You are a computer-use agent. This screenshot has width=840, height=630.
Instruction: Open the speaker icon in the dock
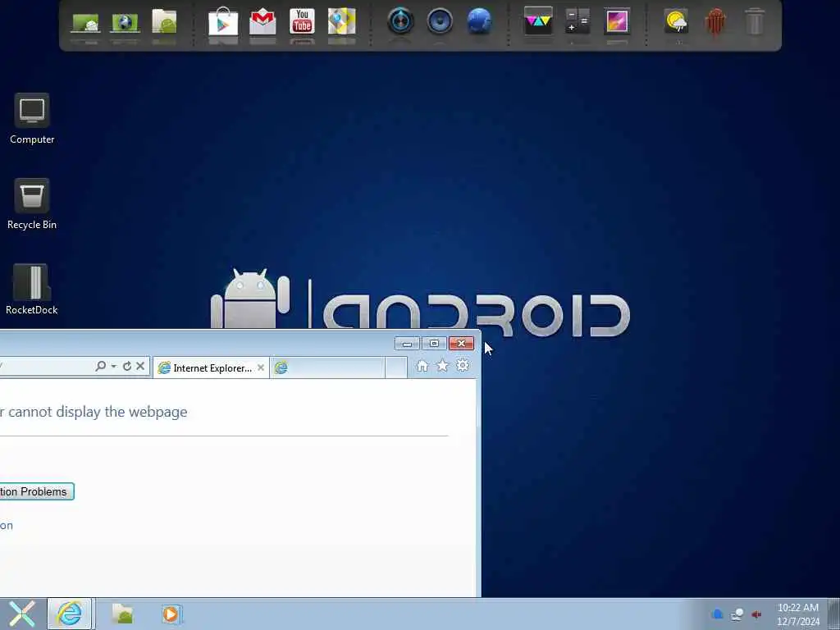(440, 21)
